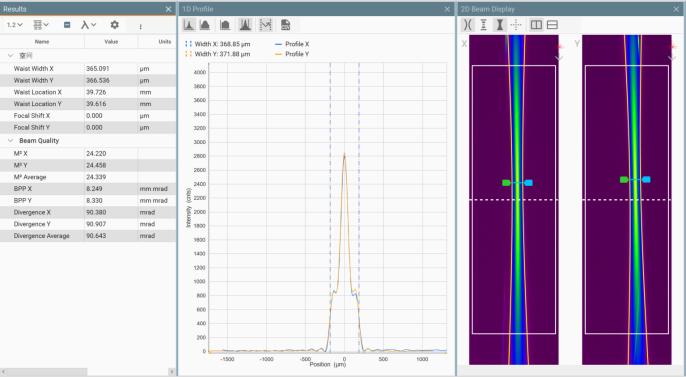Save the 1D profile data
The height and width of the screenshot is (377, 686).
[285, 25]
